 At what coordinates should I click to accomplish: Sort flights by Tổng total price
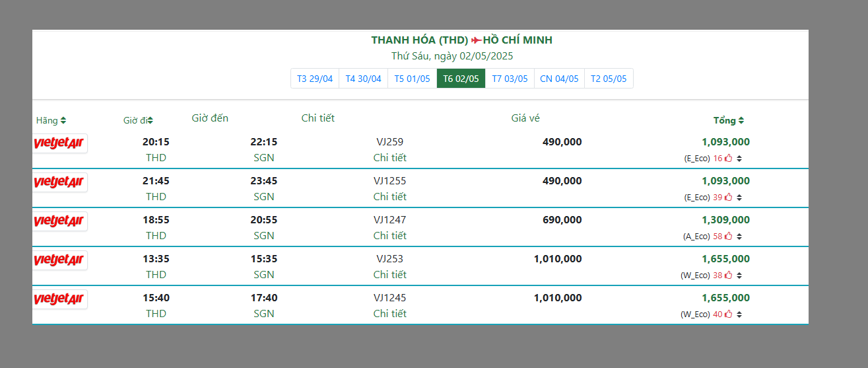coord(729,121)
